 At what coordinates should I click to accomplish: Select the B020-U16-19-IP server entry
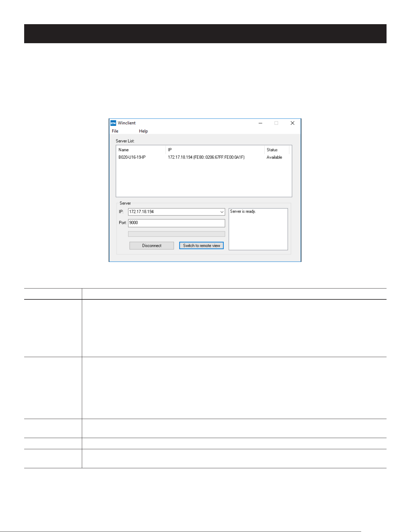point(132,157)
